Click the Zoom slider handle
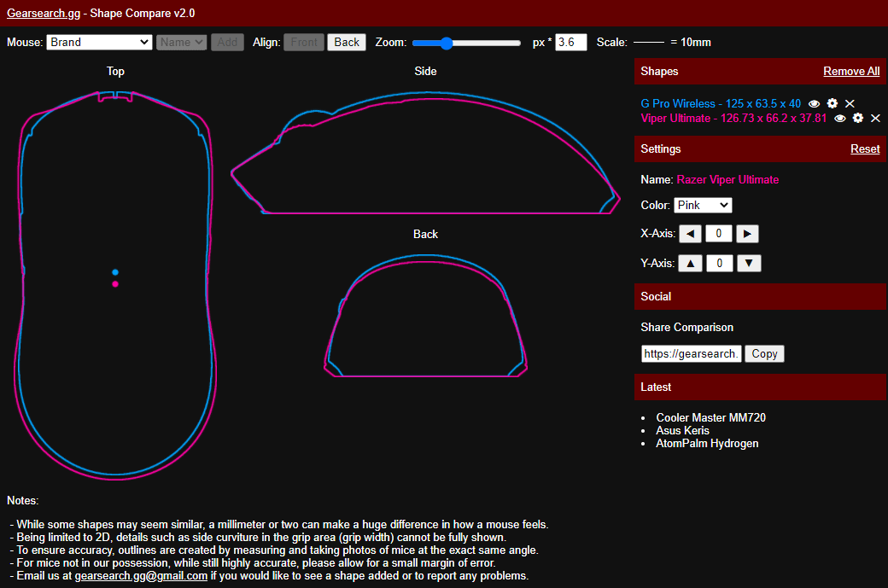Image resolution: width=888 pixels, height=588 pixels. (x=447, y=43)
